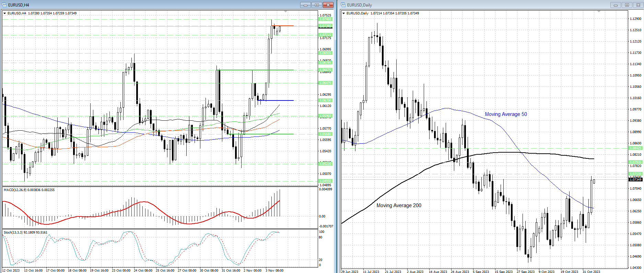Click the EURUSD,H4 title bar text

(19, 5)
